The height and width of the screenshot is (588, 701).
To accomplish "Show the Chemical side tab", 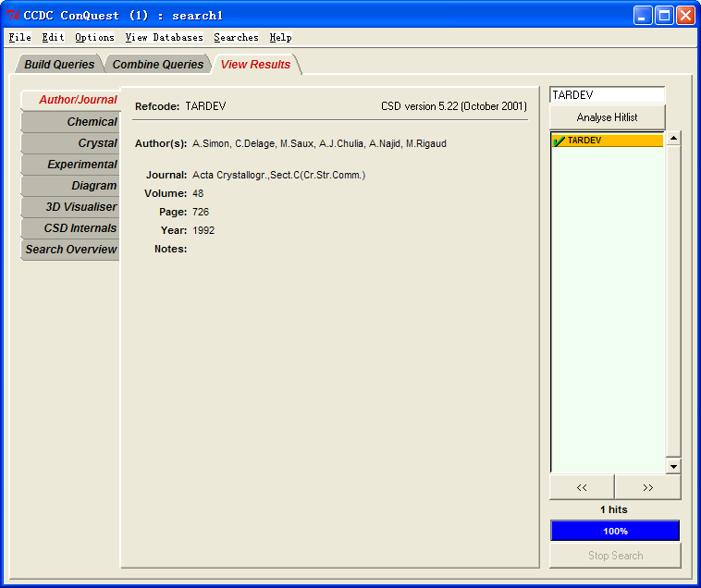I will pyautogui.click(x=71, y=121).
